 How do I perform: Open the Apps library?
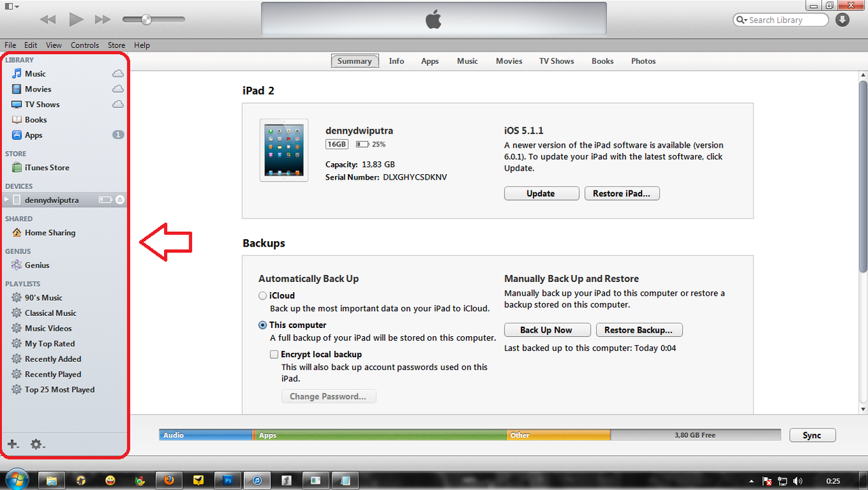tap(33, 136)
